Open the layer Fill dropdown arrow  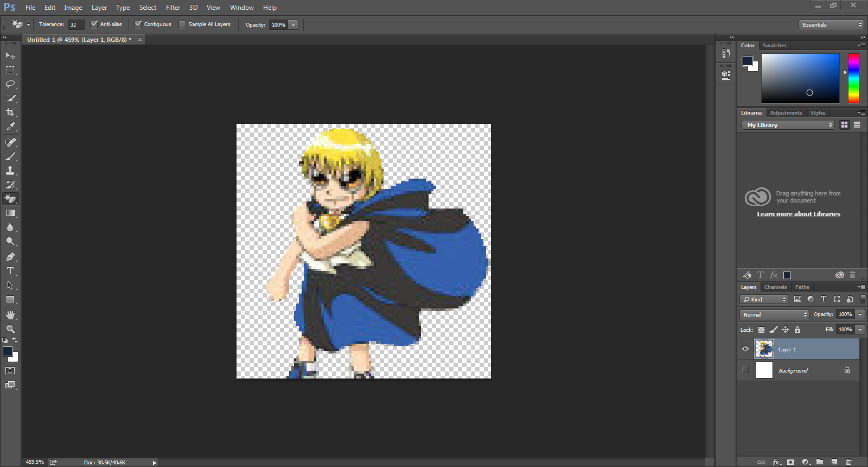click(x=860, y=330)
